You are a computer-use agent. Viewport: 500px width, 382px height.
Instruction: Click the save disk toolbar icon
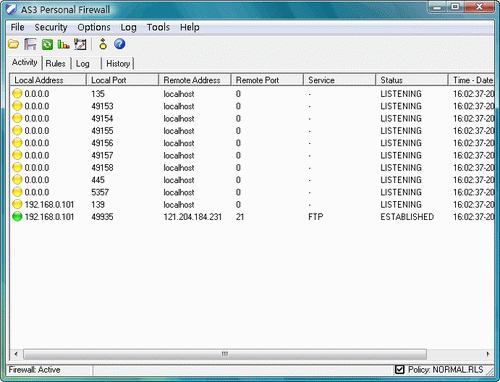click(30, 44)
